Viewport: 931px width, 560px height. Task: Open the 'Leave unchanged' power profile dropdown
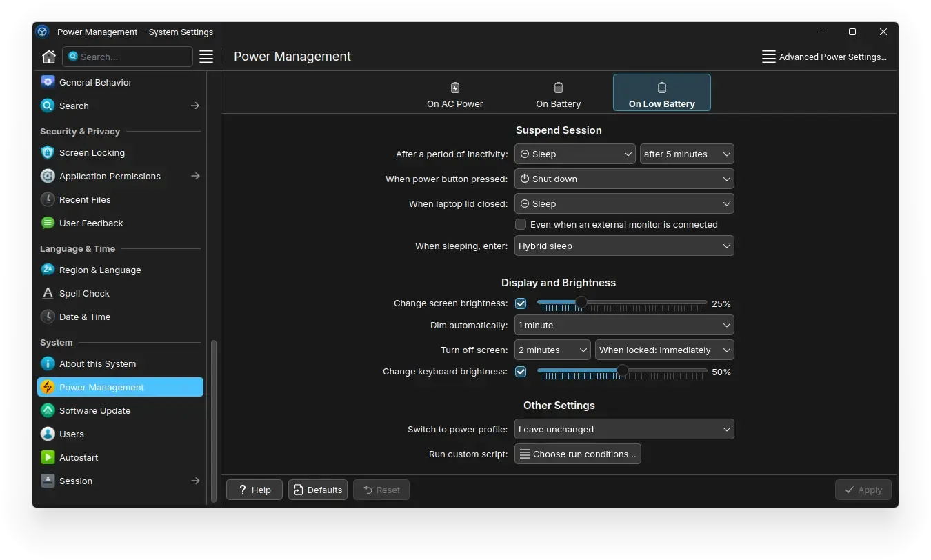[624, 429]
